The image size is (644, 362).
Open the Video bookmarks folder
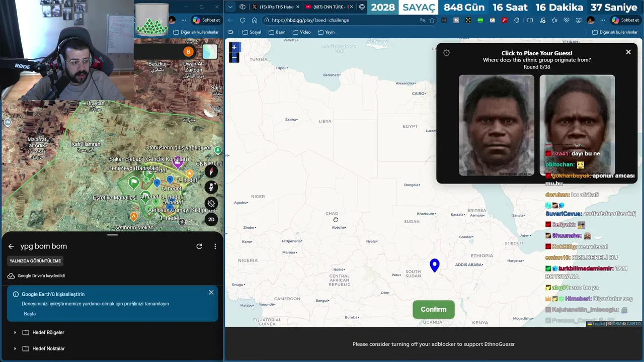301,32
